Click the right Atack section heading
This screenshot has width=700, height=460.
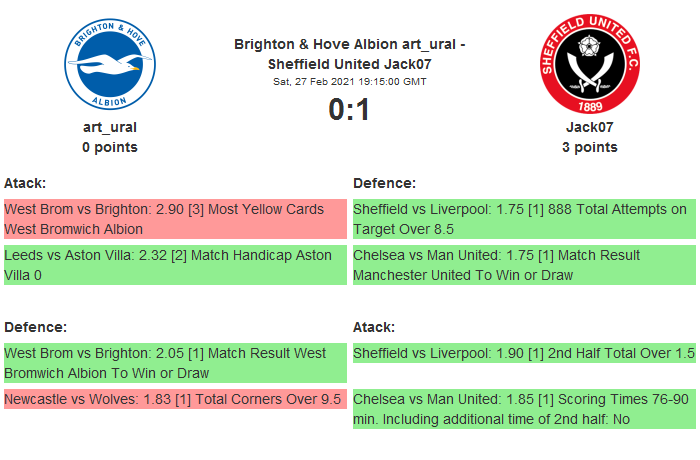tap(374, 327)
